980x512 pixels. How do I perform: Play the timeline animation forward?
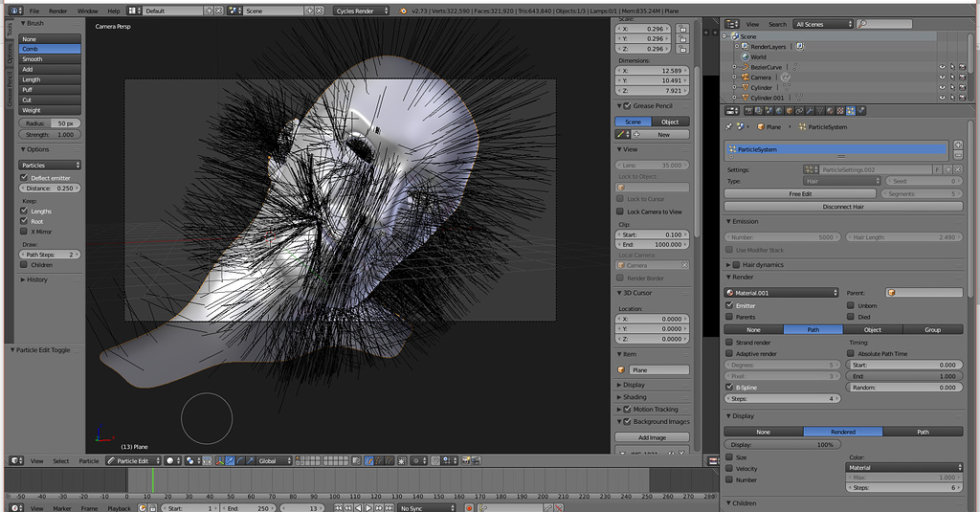pos(368,508)
